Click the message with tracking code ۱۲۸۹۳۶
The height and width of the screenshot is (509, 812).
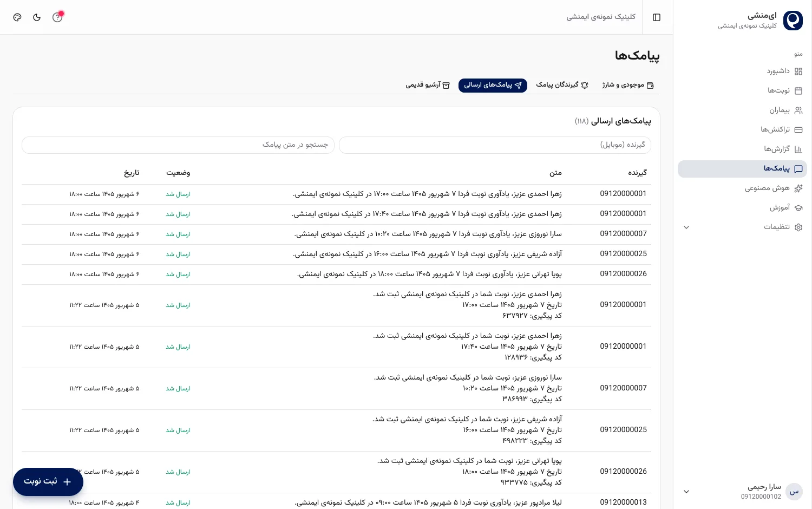click(467, 347)
